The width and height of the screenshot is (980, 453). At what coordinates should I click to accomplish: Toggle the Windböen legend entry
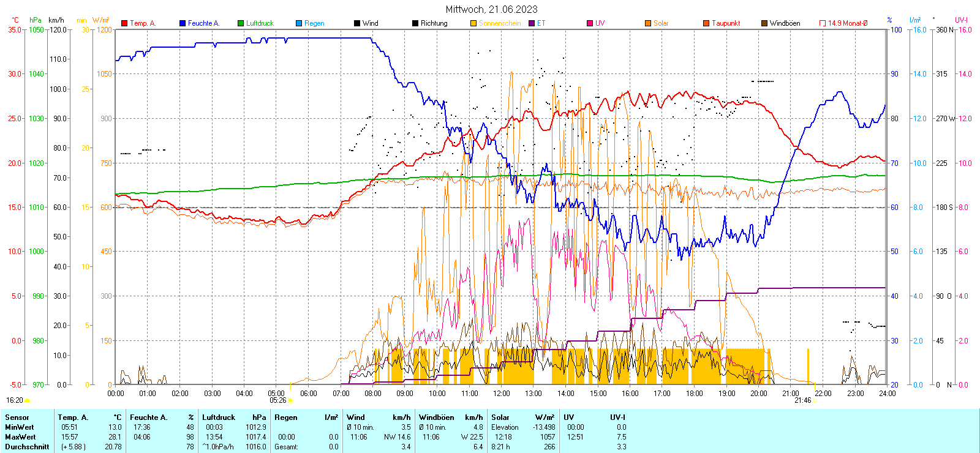click(784, 23)
